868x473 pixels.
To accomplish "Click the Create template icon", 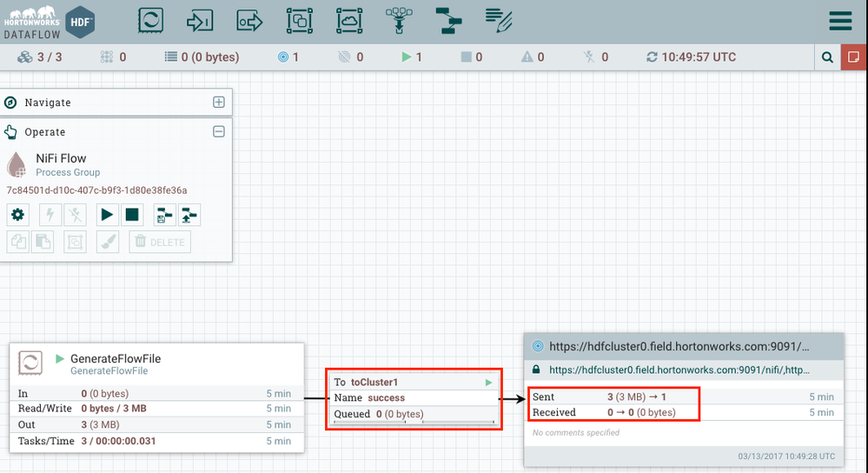I will click(x=164, y=215).
